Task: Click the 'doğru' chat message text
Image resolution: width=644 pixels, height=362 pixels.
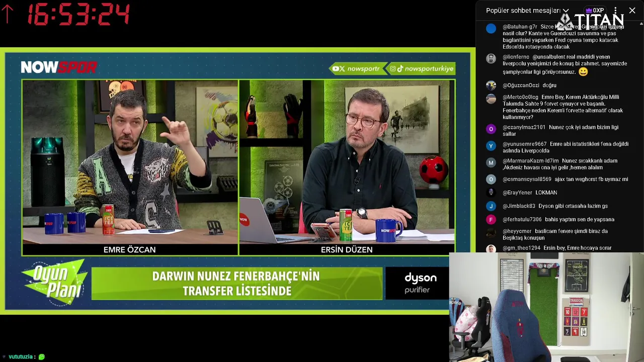Action: click(549, 85)
